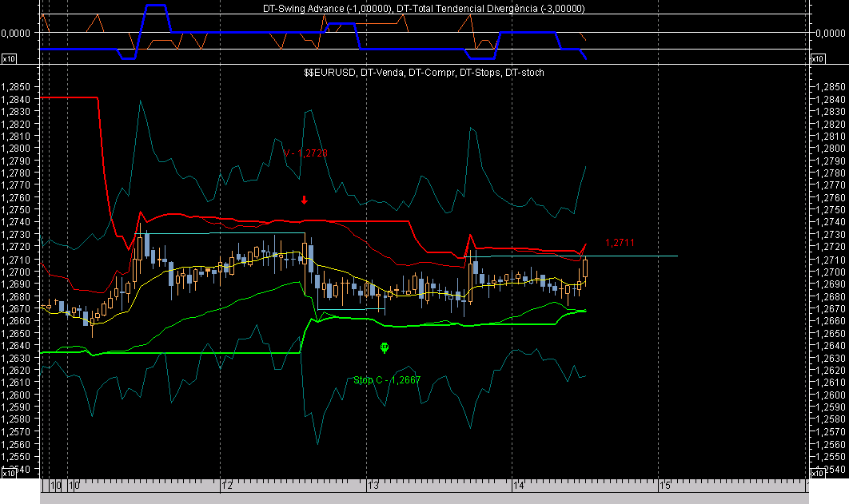Image resolution: width=849 pixels, height=504 pixels.
Task: Select the green buy marker below the candles
Action: [385, 347]
